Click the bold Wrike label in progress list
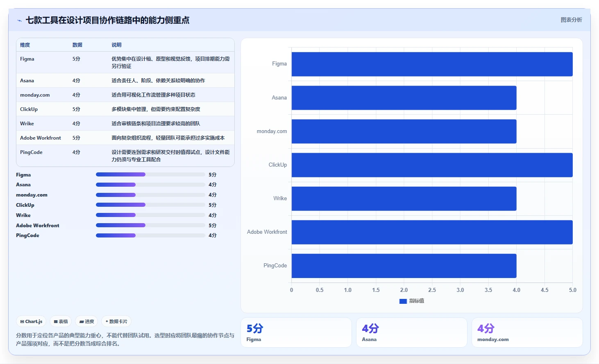This screenshot has width=599, height=364. (x=23, y=215)
